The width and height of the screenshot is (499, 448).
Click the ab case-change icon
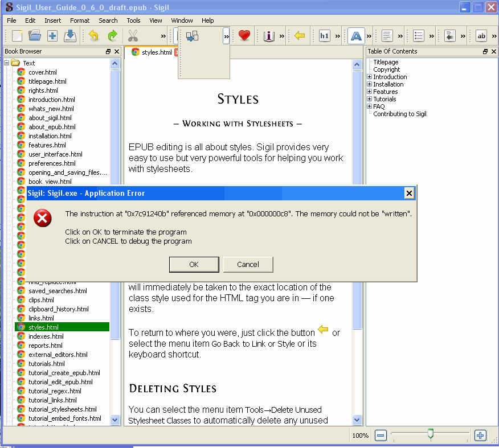tap(481, 36)
